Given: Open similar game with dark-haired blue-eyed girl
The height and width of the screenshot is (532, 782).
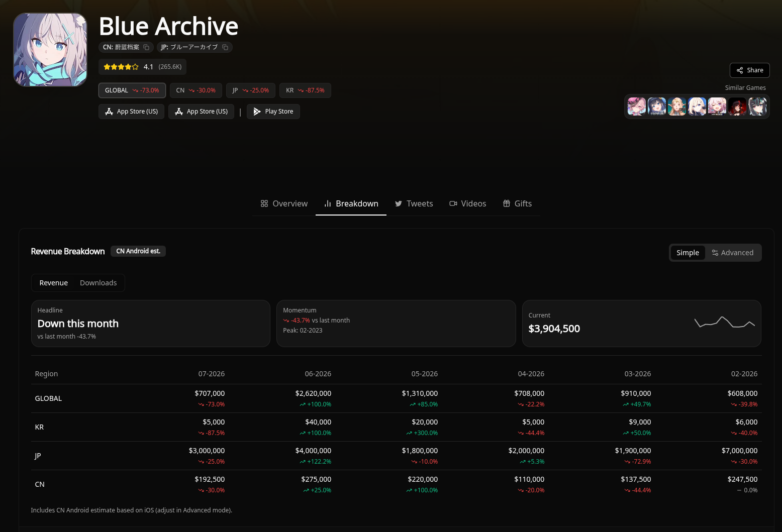Looking at the screenshot, I should [x=657, y=107].
